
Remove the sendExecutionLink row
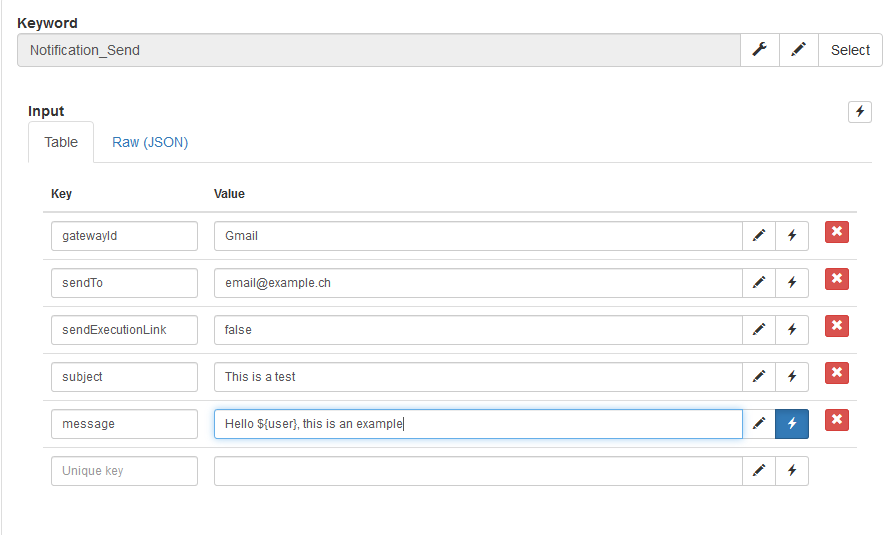pyautogui.click(x=837, y=326)
